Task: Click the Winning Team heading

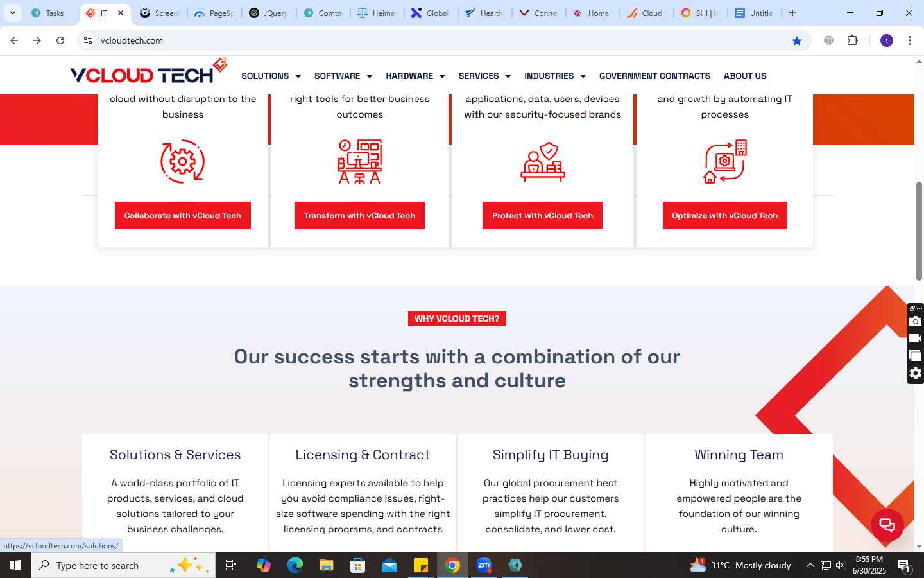Action: pyautogui.click(x=739, y=455)
